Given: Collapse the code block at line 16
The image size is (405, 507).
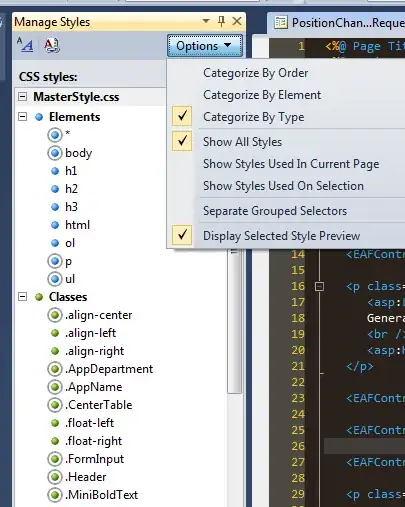Looking at the screenshot, I should click(319, 286).
